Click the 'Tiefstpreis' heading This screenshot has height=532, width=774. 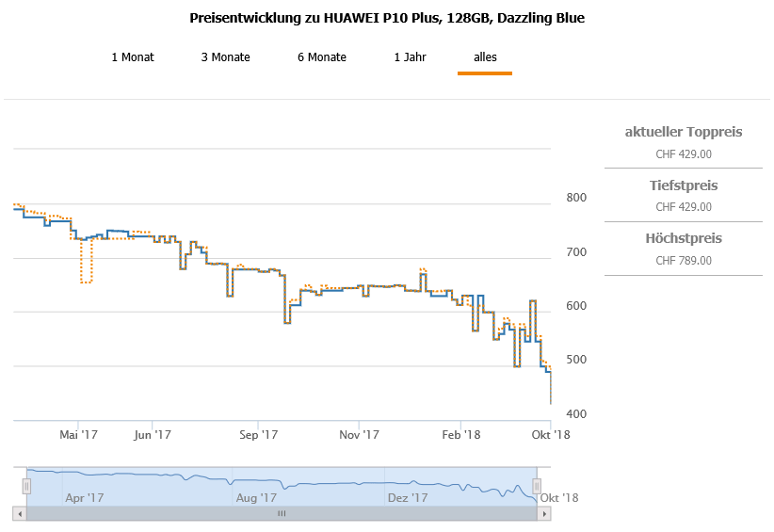(x=683, y=185)
